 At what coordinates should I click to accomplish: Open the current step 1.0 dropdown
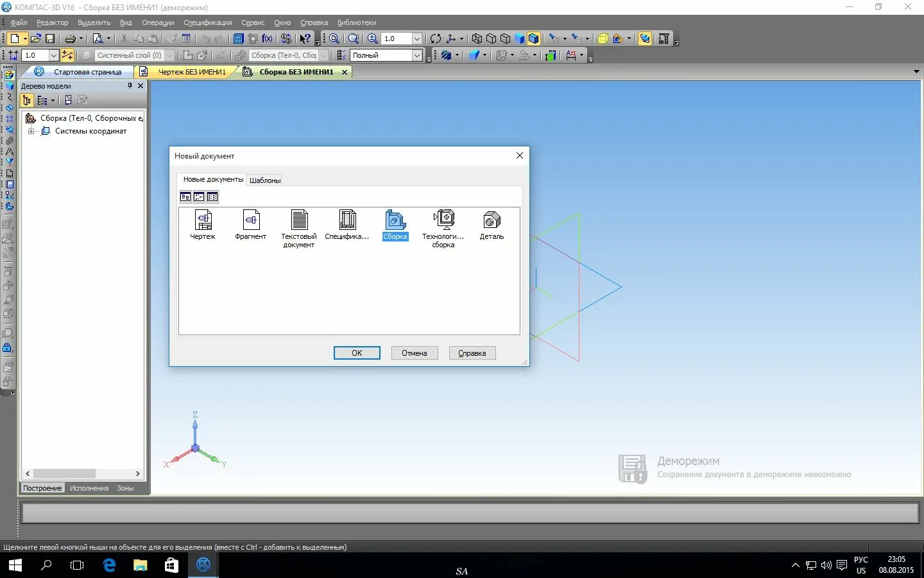pyautogui.click(x=54, y=55)
